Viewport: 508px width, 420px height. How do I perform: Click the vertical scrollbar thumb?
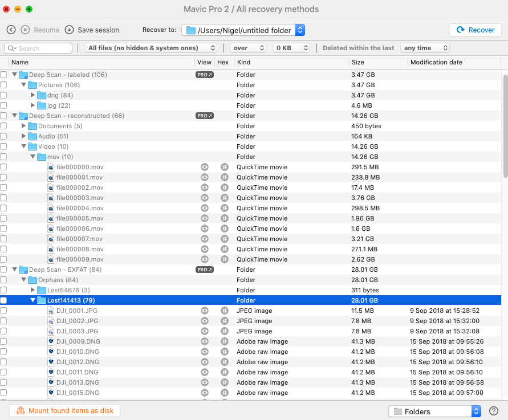point(505,126)
